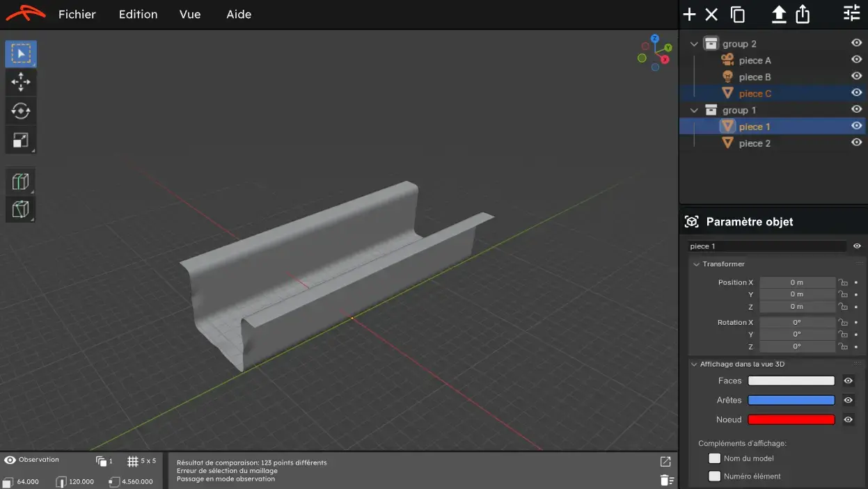Toggle Arêtes display visibility
The image size is (868, 489).
coord(849,400)
